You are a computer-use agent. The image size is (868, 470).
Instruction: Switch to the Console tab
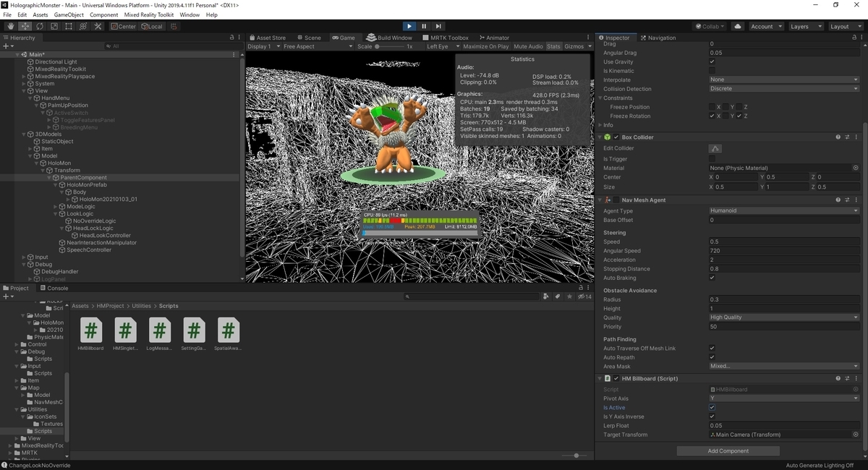pos(54,288)
